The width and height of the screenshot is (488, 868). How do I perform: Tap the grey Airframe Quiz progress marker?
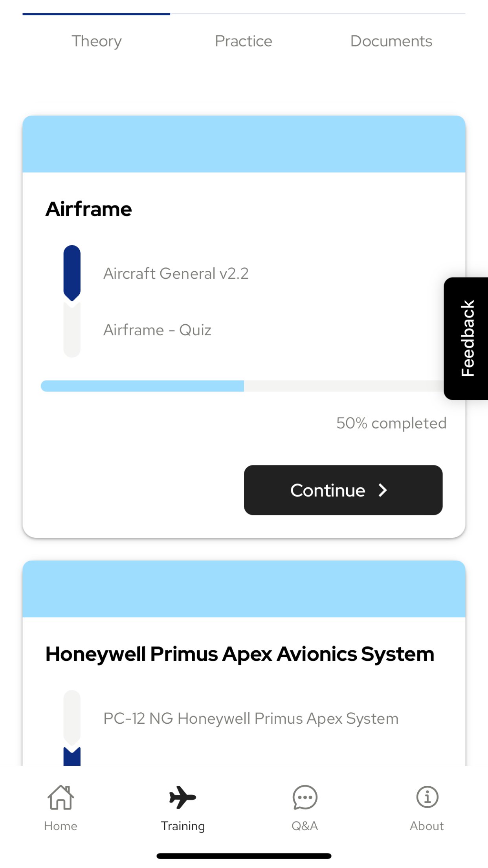coord(72,329)
